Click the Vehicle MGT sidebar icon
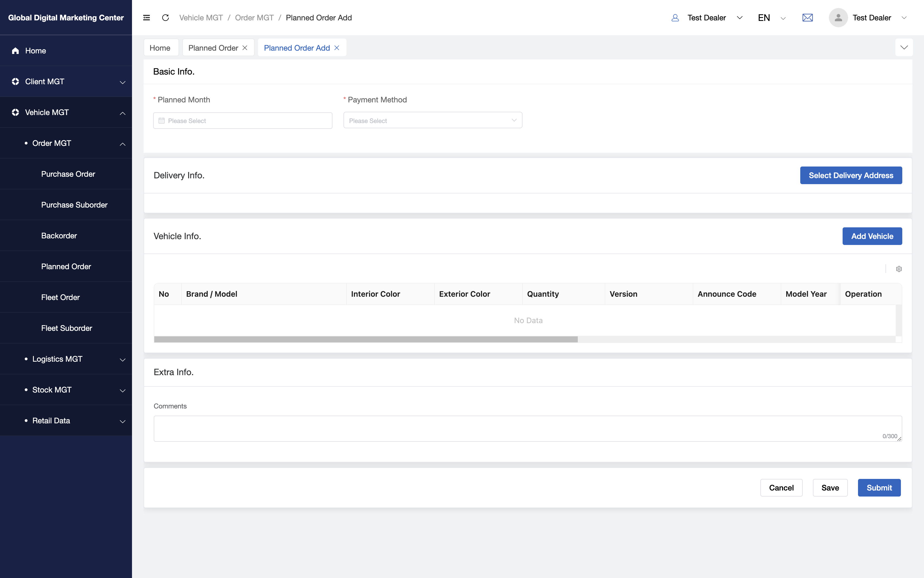Image resolution: width=924 pixels, height=578 pixels. click(x=15, y=112)
